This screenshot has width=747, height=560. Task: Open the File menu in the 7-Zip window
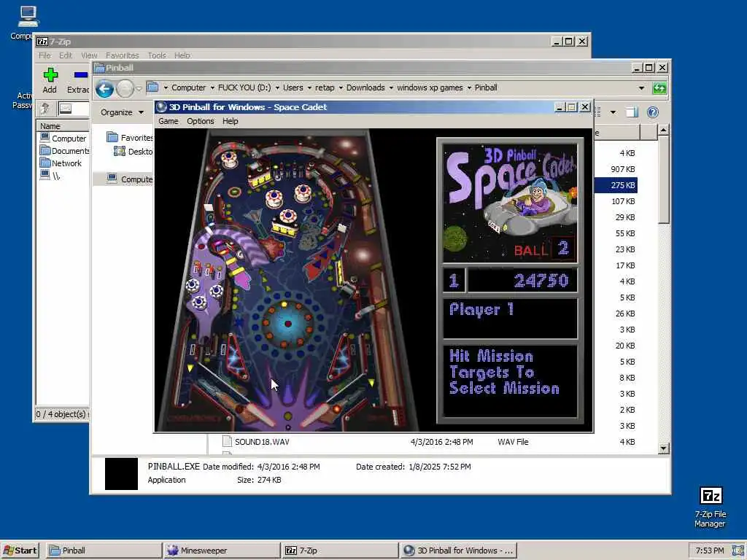(44, 55)
